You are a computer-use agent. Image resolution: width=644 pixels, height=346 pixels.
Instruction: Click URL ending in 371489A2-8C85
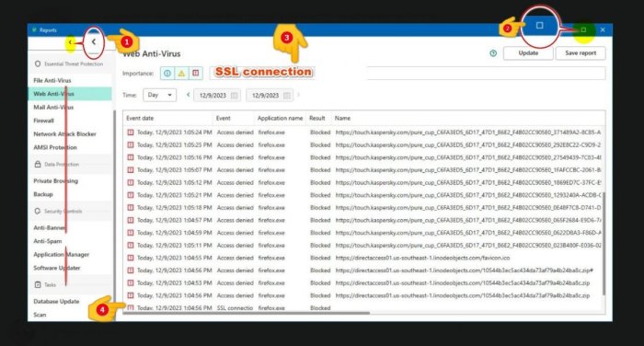(468, 133)
